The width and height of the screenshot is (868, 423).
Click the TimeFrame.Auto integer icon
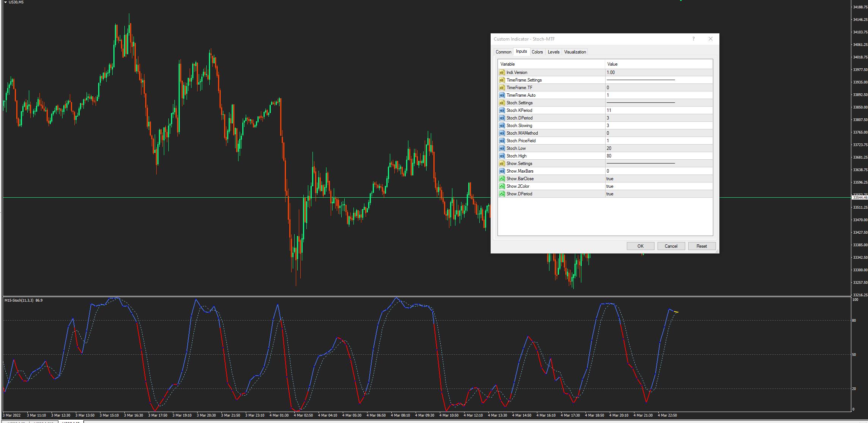(x=502, y=95)
